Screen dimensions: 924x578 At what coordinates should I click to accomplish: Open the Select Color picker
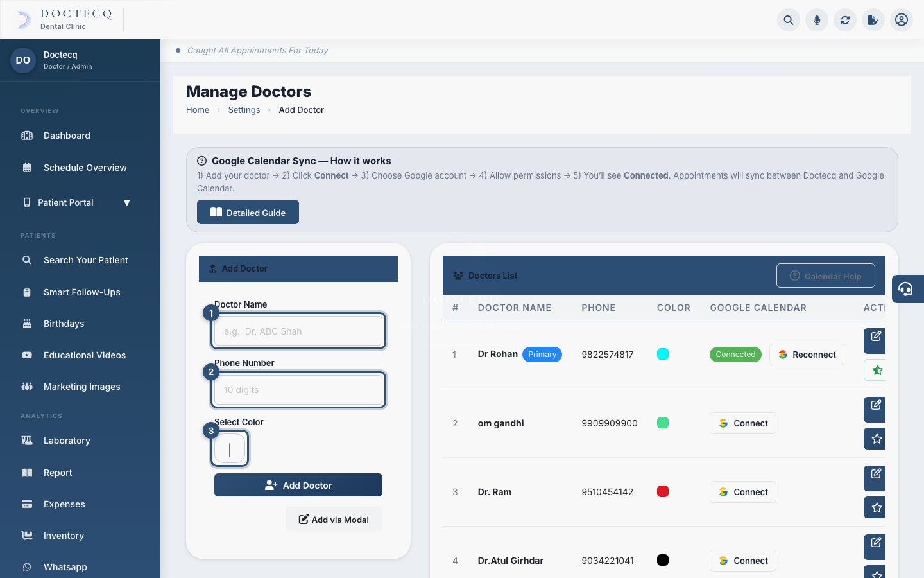click(230, 449)
